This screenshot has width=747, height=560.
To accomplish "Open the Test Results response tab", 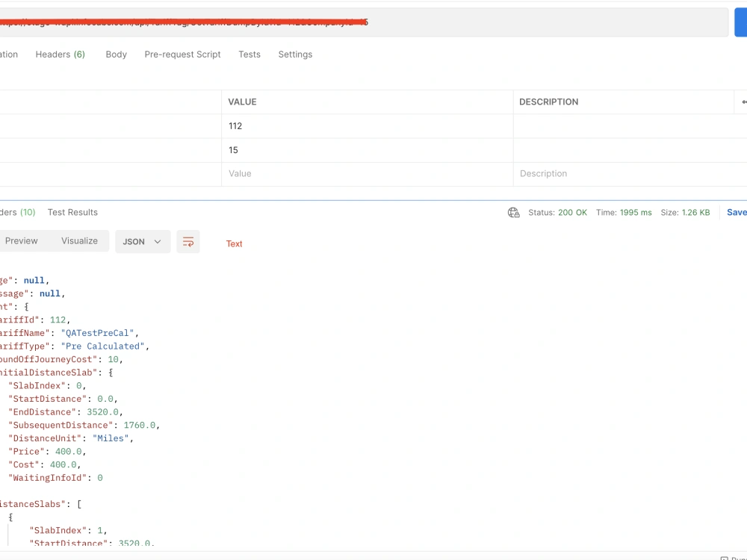I will coord(72,212).
